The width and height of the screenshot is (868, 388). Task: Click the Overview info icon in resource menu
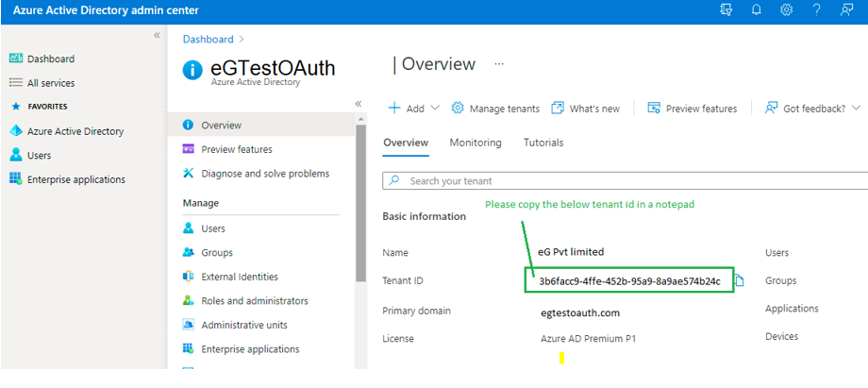tap(188, 126)
